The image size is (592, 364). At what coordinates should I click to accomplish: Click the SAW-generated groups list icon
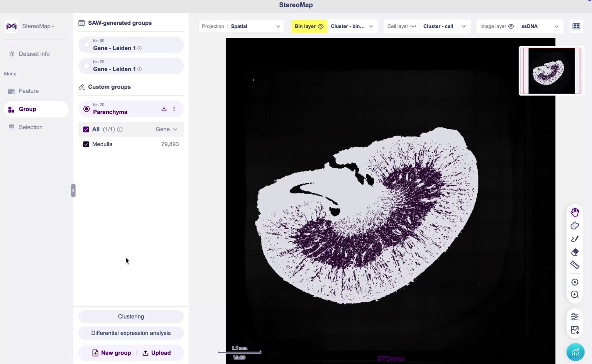[81, 23]
